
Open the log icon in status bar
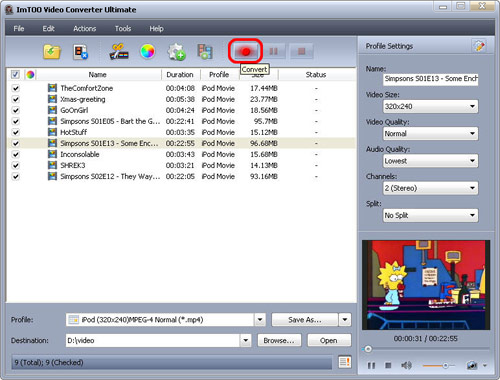pyautogui.click(x=345, y=362)
